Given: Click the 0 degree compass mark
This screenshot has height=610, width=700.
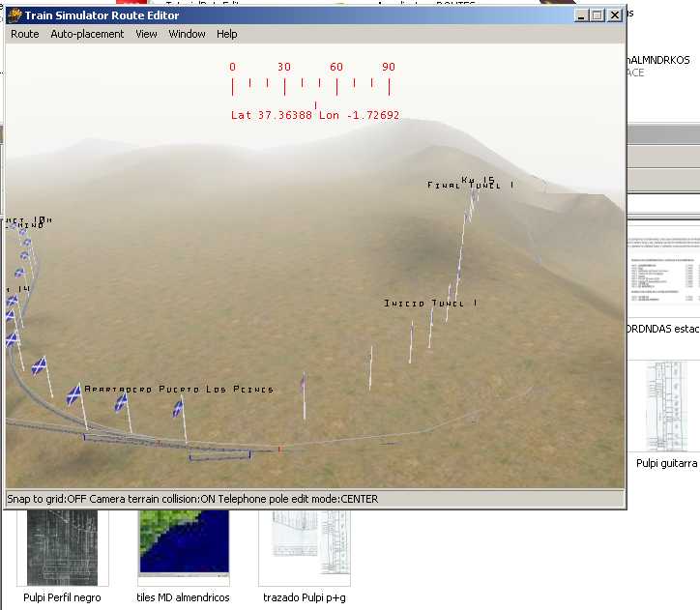Looking at the screenshot, I should 232,68.
